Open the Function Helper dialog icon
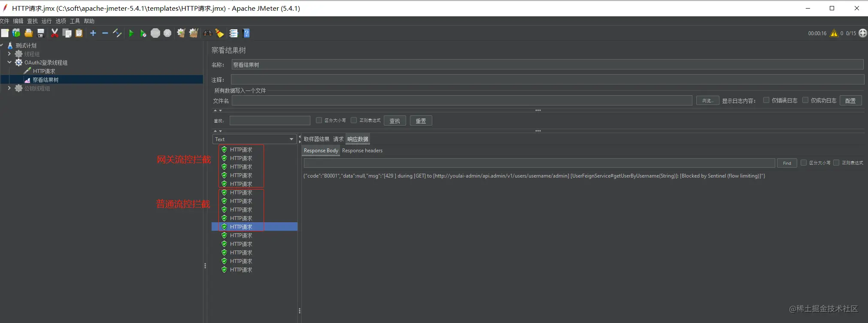Viewport: 868px width, 323px height. click(234, 33)
